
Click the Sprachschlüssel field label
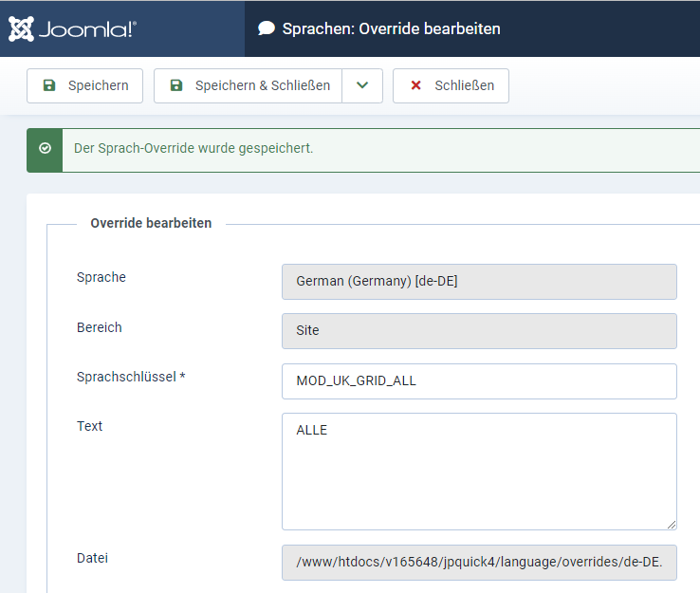(131, 377)
